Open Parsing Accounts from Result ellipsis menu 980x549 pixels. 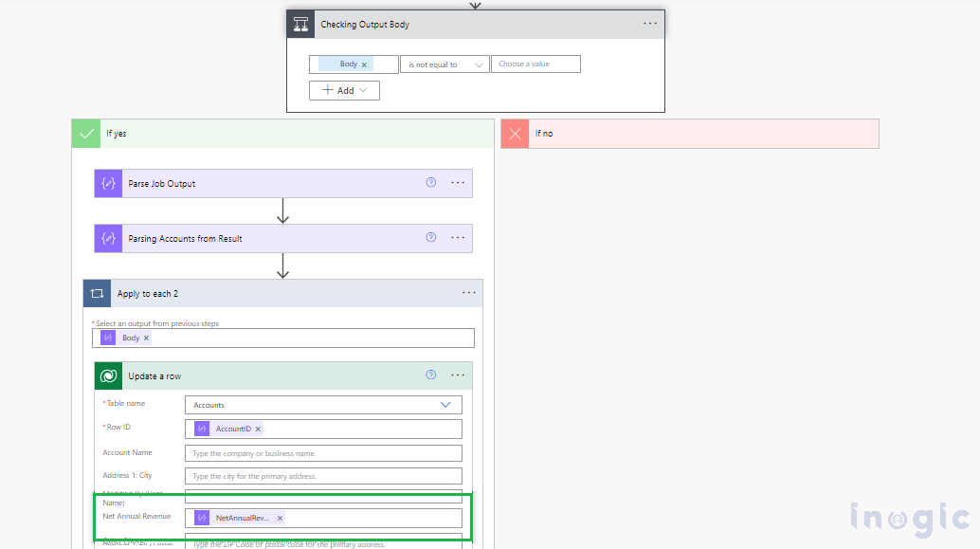click(x=458, y=238)
